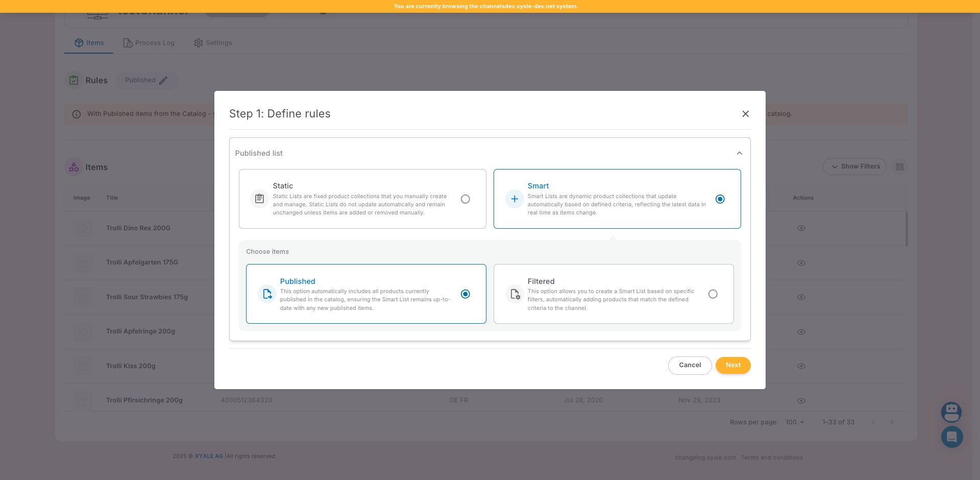Click the Next button

point(733,365)
